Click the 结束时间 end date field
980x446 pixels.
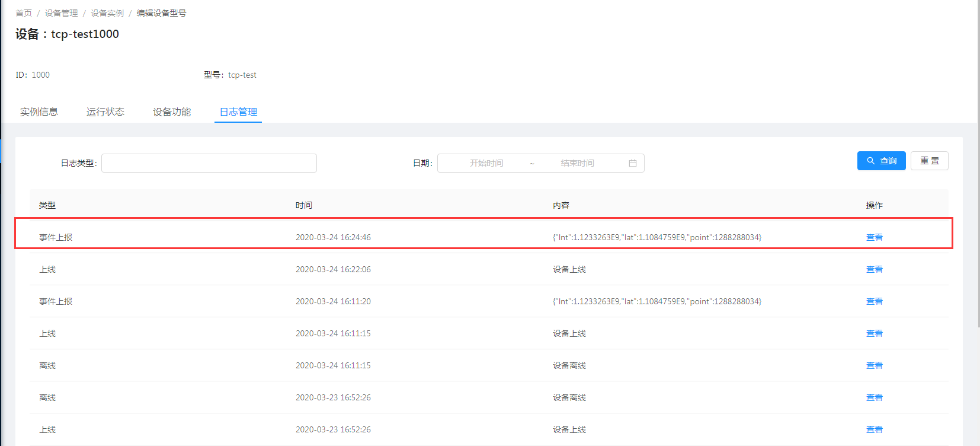tap(577, 163)
